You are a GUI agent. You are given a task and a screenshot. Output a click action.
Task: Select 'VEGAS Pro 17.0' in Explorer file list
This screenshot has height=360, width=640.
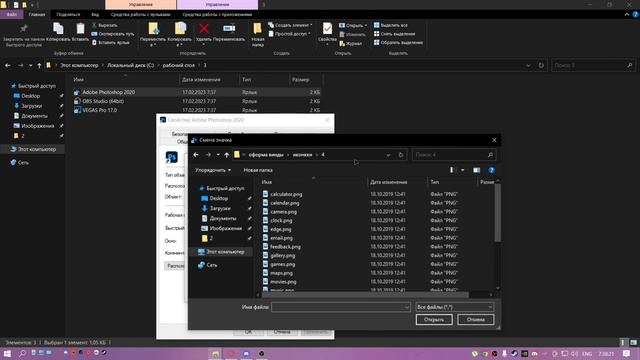tap(100, 110)
